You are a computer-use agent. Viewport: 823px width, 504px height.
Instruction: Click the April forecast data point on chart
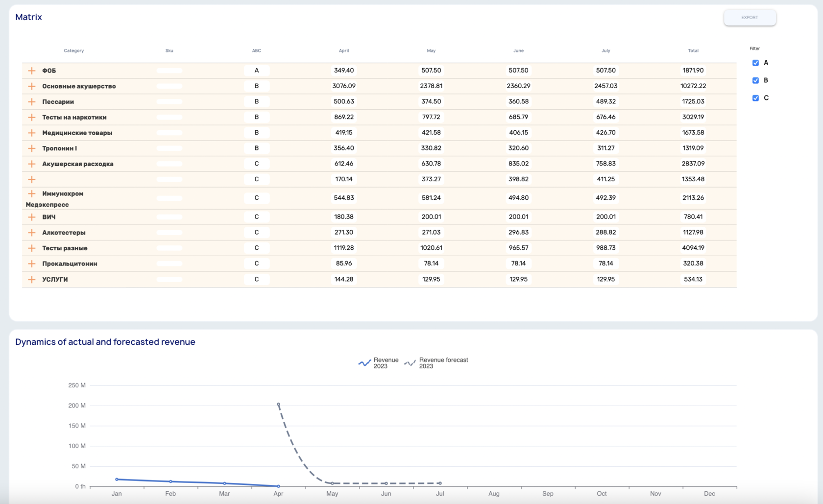tap(278, 404)
